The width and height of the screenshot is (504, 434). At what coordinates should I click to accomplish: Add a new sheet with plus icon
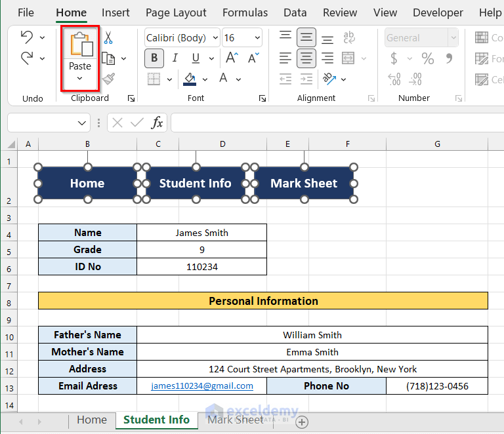pyautogui.click(x=302, y=421)
